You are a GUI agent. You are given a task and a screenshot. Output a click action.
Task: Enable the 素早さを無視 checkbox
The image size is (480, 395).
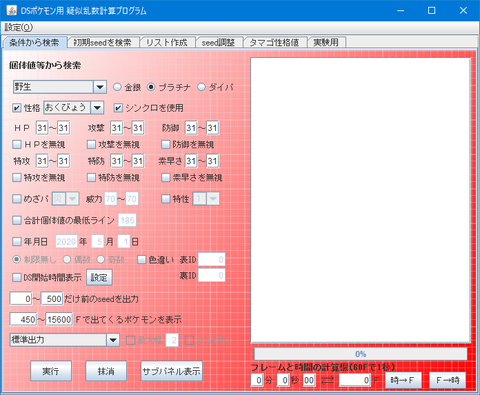pos(166,177)
